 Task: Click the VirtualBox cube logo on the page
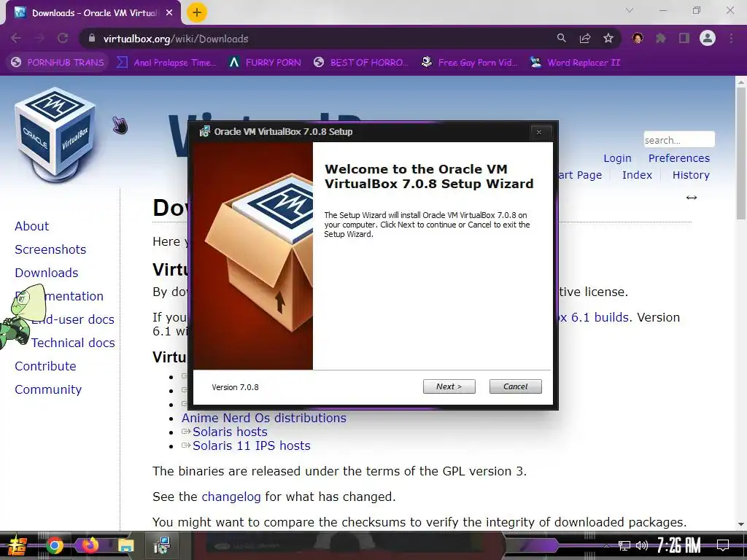click(x=55, y=133)
